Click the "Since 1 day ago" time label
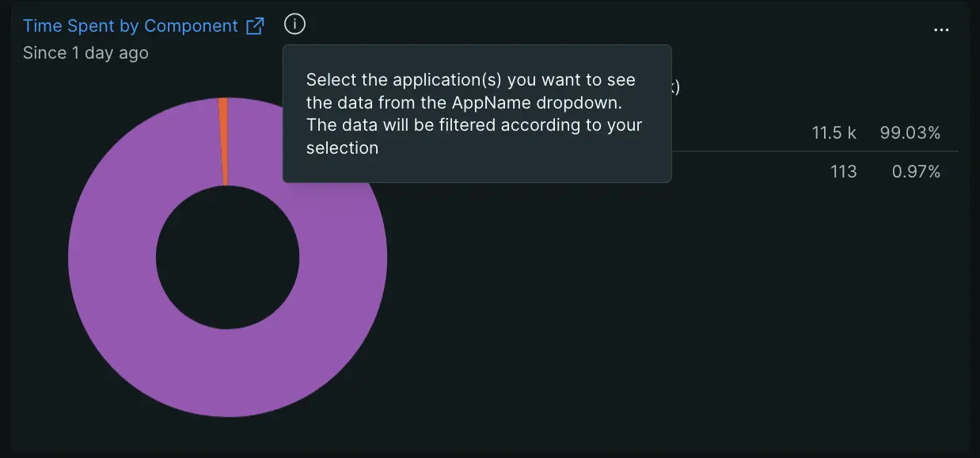Viewport: 980px width, 458px height. [85, 53]
